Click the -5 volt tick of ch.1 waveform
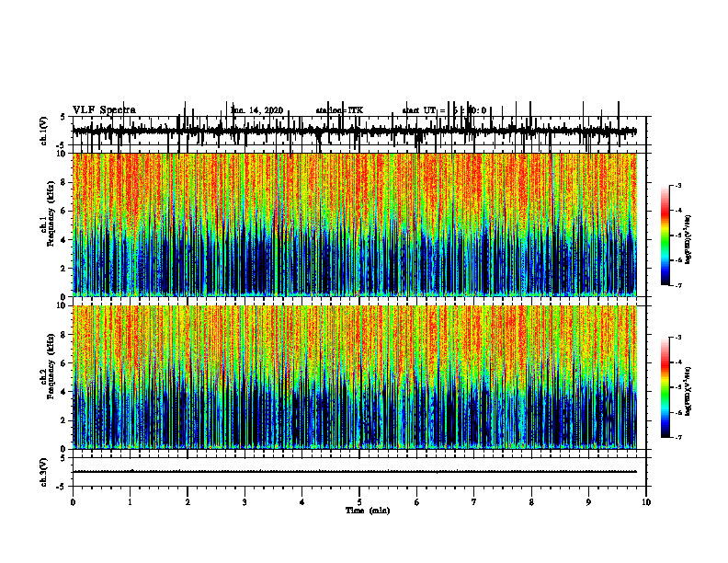The image size is (728, 563). pyautogui.click(x=62, y=145)
